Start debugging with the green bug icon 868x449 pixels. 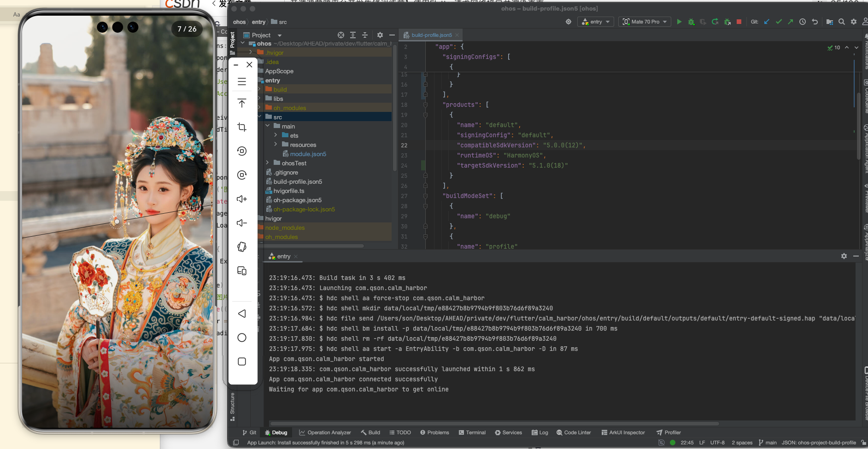(x=691, y=22)
